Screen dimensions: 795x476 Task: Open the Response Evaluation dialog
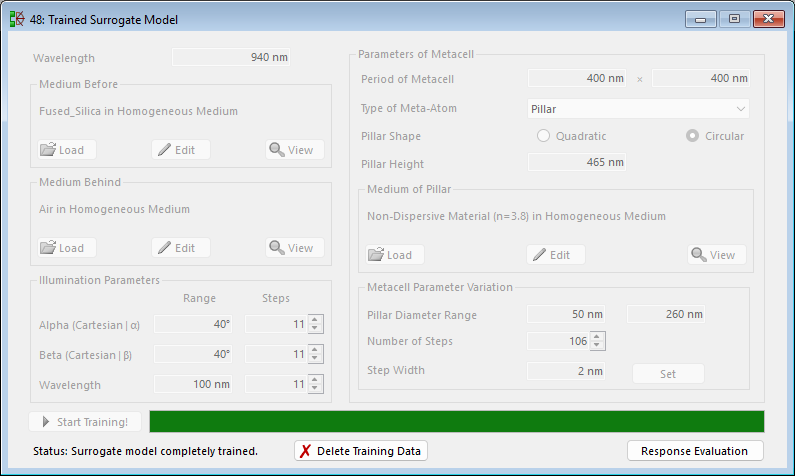click(695, 451)
